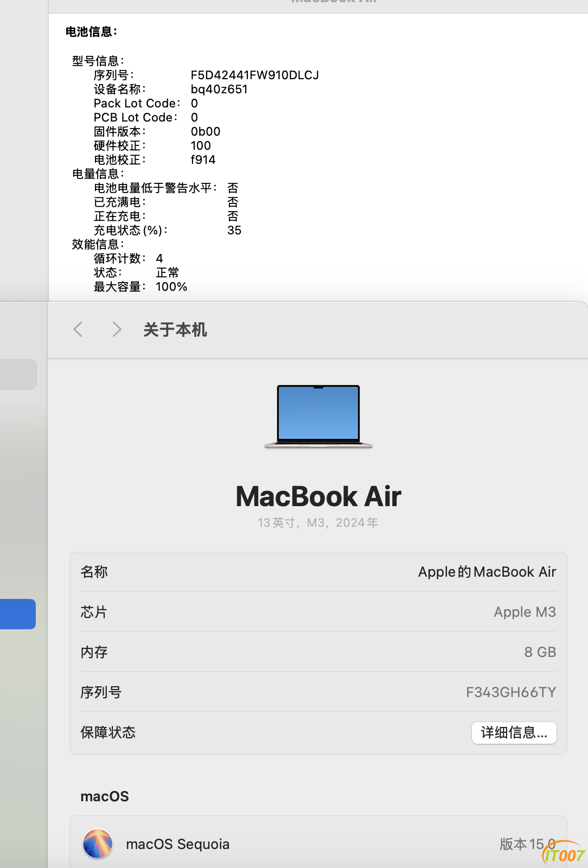
Task: Click the 名称 row label
Action: [x=94, y=572]
